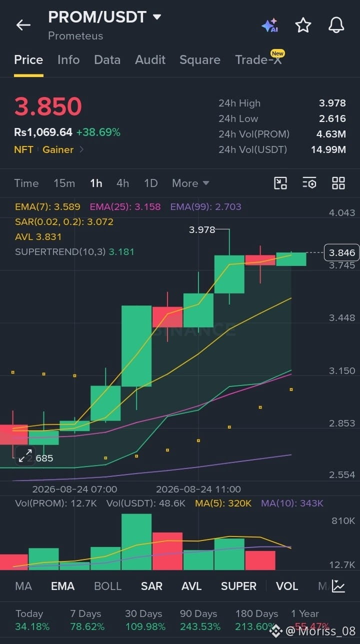Tap the 3.978 high price marker

202,230
